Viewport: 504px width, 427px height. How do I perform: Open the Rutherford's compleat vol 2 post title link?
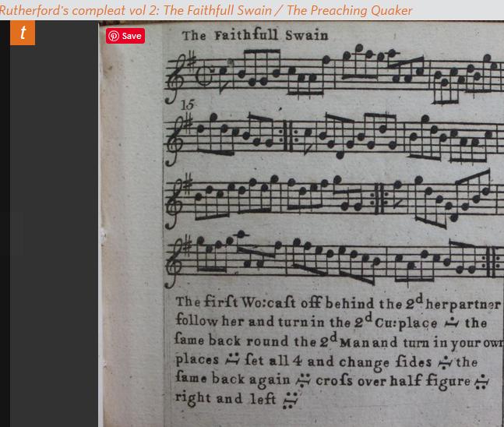pyautogui.click(x=206, y=10)
